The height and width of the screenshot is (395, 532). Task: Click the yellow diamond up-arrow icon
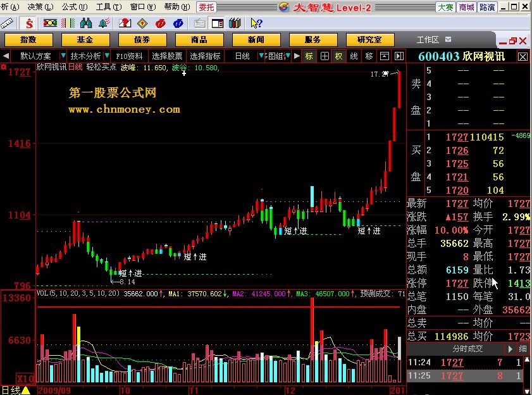pos(142,23)
